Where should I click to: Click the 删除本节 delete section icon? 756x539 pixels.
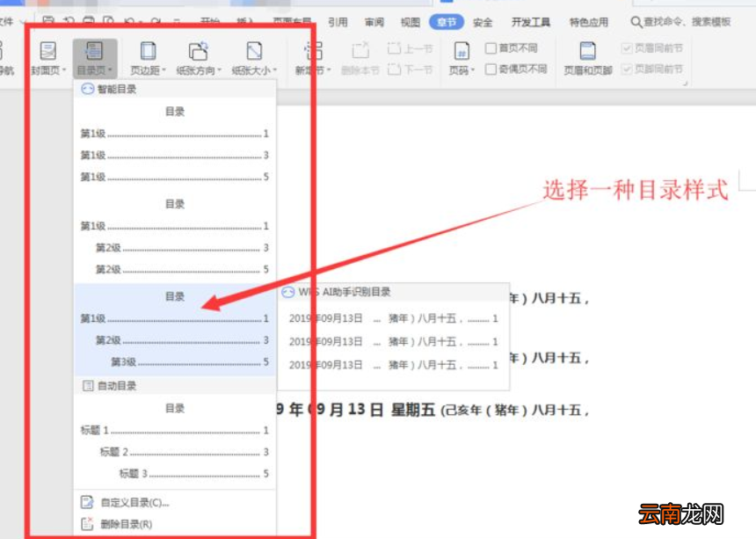[360, 51]
